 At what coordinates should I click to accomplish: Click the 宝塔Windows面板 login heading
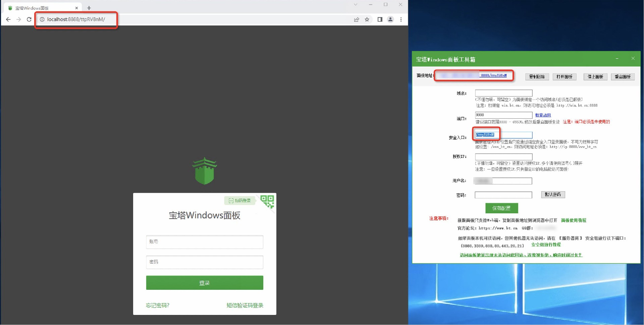pyautogui.click(x=205, y=215)
